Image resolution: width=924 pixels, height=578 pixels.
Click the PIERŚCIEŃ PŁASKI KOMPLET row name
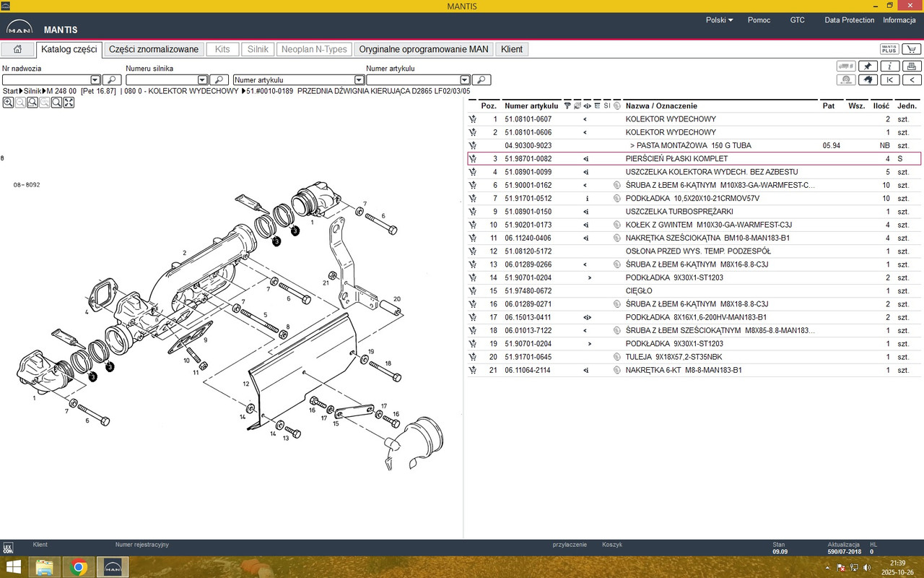coord(676,158)
